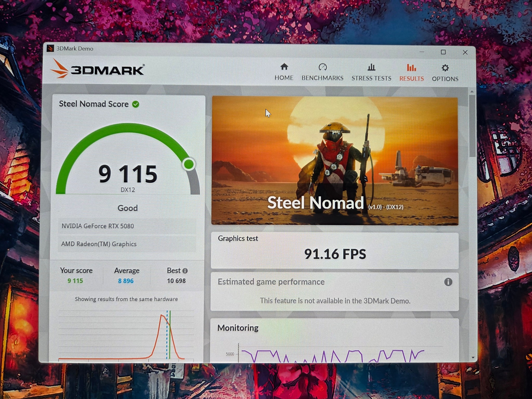Click the 3DMark logo in the header

97,69
